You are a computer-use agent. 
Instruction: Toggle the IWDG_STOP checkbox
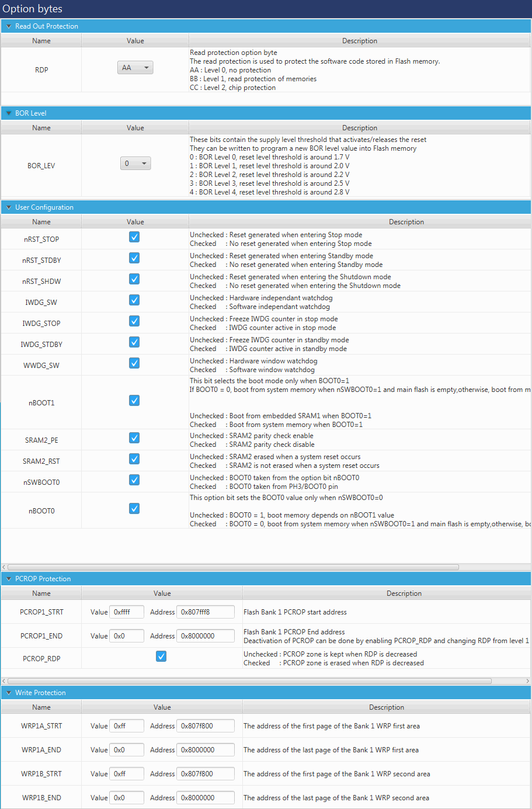coord(134,321)
